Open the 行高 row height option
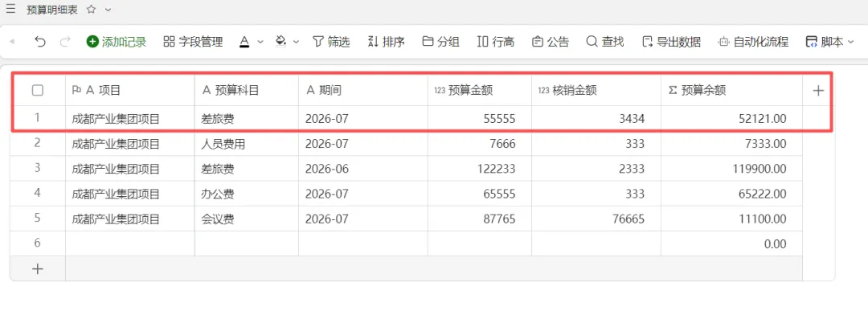 click(x=495, y=42)
